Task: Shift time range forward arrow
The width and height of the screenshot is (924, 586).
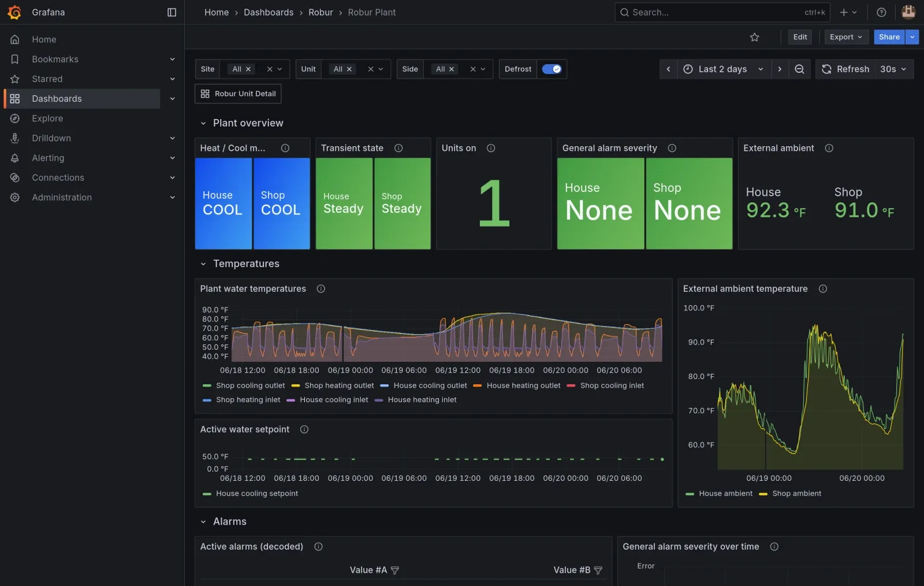Action: [780, 69]
